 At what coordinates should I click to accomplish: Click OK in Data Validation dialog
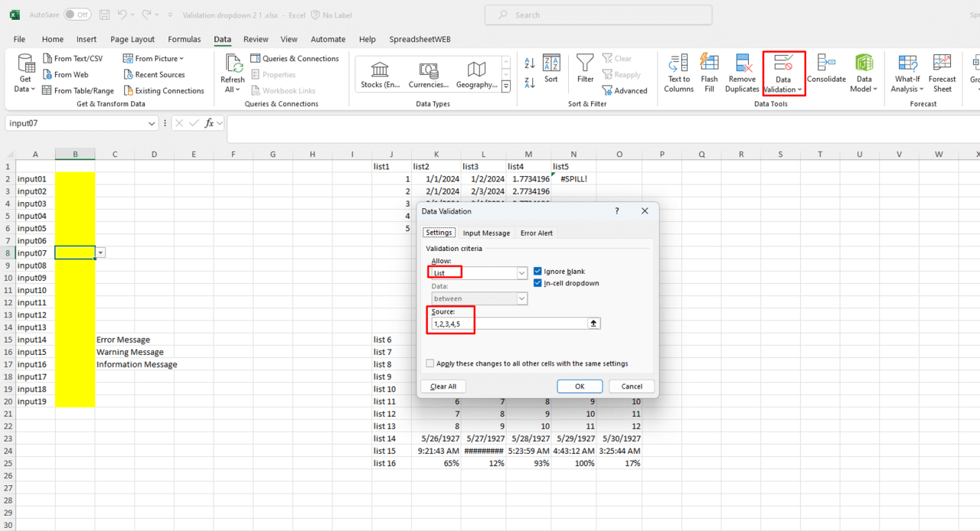580,386
